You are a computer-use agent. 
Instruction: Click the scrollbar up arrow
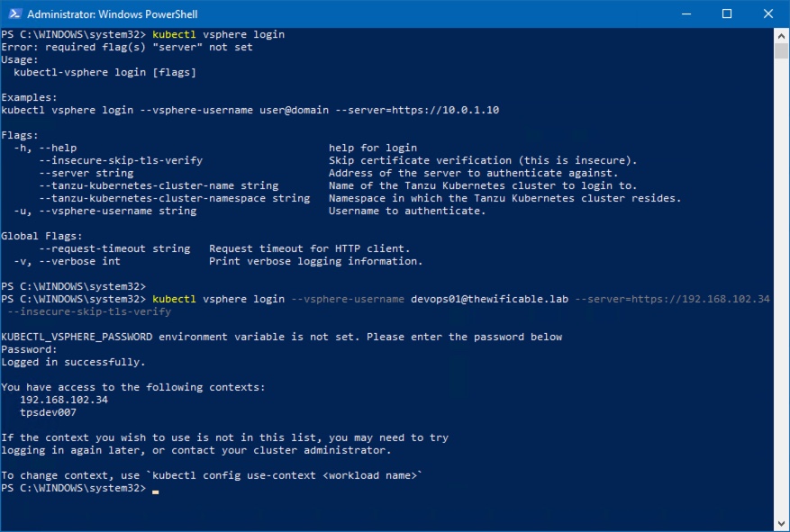782,35
